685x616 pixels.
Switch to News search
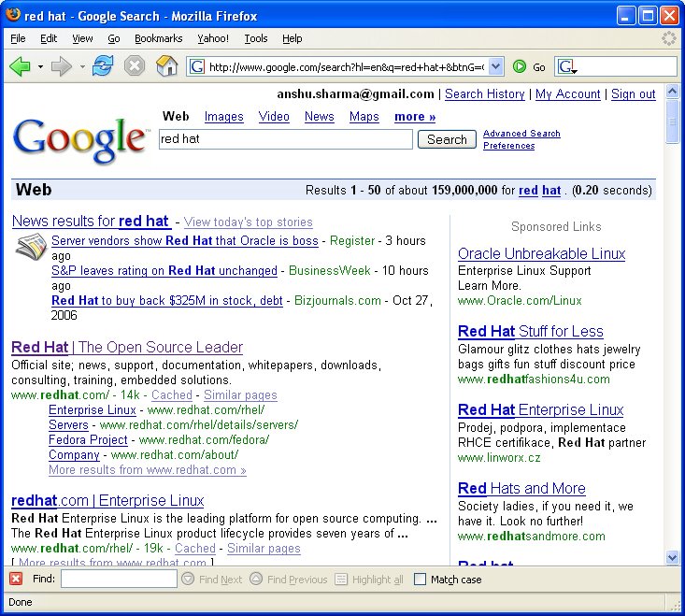pos(320,117)
